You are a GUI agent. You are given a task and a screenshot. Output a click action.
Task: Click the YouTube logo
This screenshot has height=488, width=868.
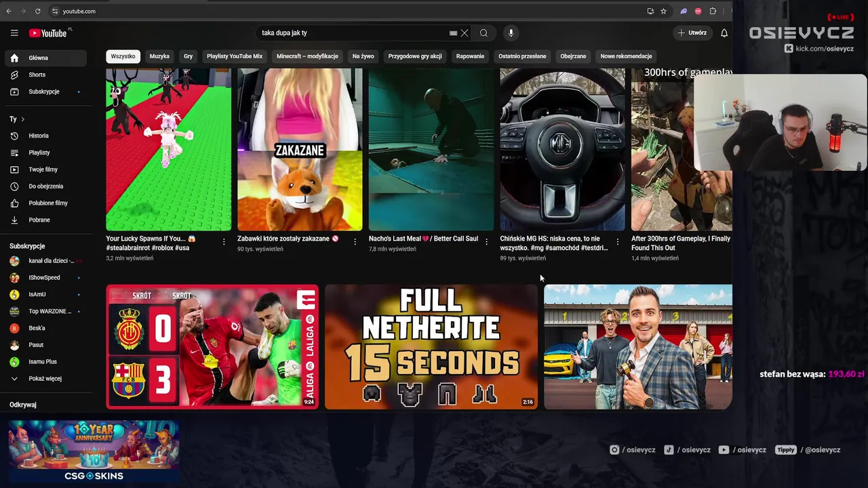click(49, 33)
